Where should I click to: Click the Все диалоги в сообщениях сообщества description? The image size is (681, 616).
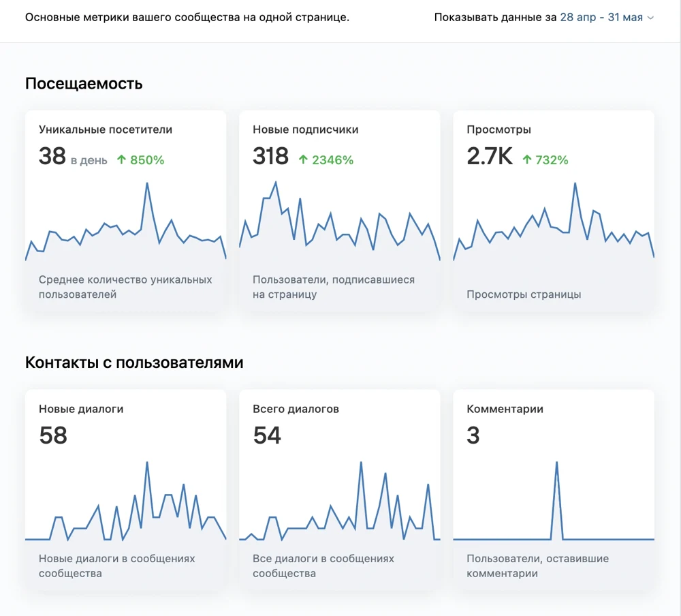tap(323, 566)
